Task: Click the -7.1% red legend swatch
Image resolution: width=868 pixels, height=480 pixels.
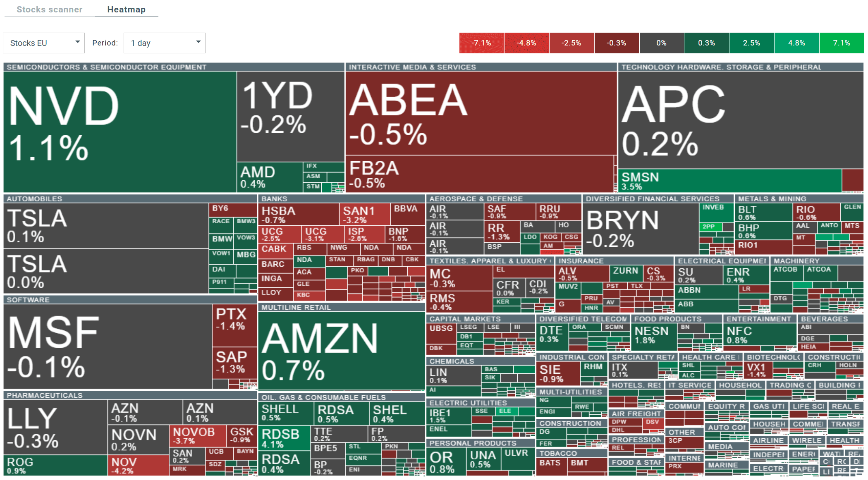Action: [481, 43]
